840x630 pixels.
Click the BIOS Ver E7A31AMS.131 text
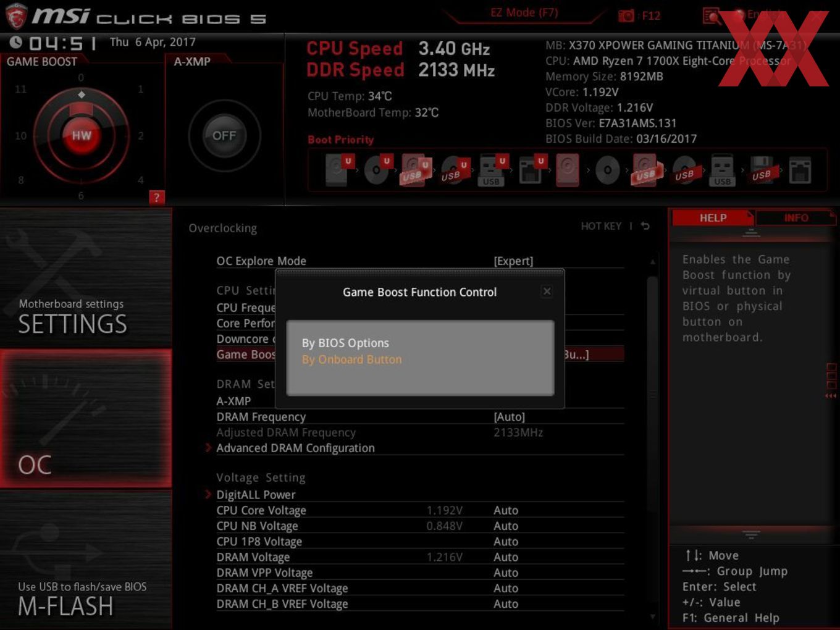click(611, 124)
